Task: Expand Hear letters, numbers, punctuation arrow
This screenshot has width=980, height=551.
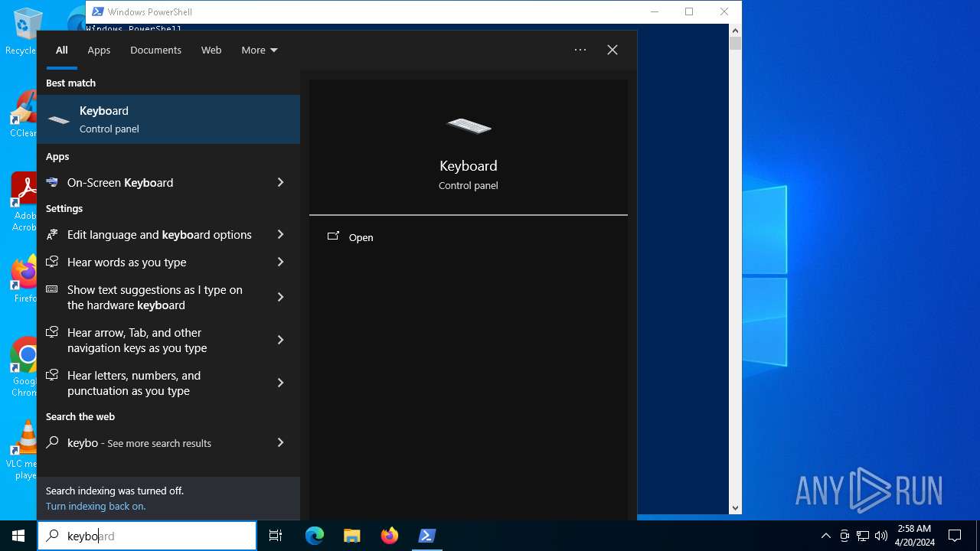Action: [280, 383]
